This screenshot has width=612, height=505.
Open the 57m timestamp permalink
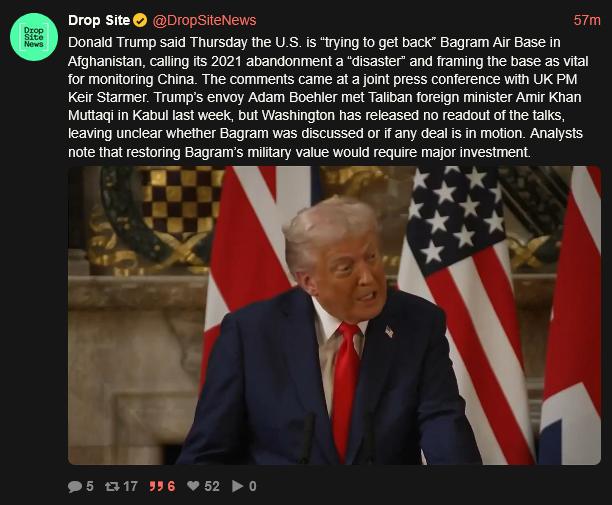(587, 20)
